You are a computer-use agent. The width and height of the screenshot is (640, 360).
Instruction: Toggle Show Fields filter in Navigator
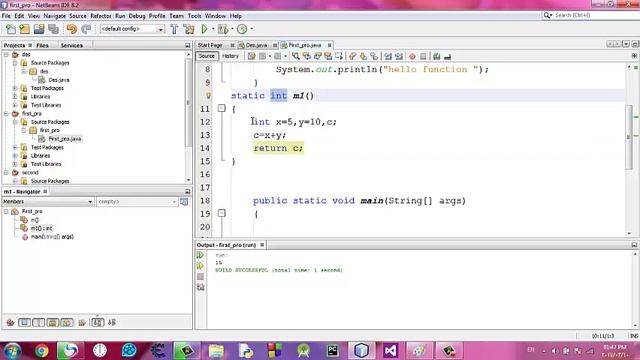coord(24,322)
